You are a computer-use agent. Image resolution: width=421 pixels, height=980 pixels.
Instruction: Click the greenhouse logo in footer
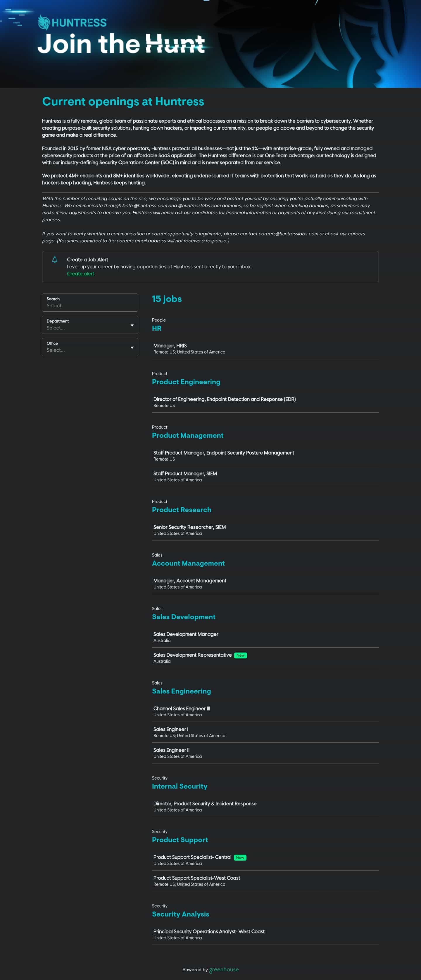pyautogui.click(x=224, y=970)
